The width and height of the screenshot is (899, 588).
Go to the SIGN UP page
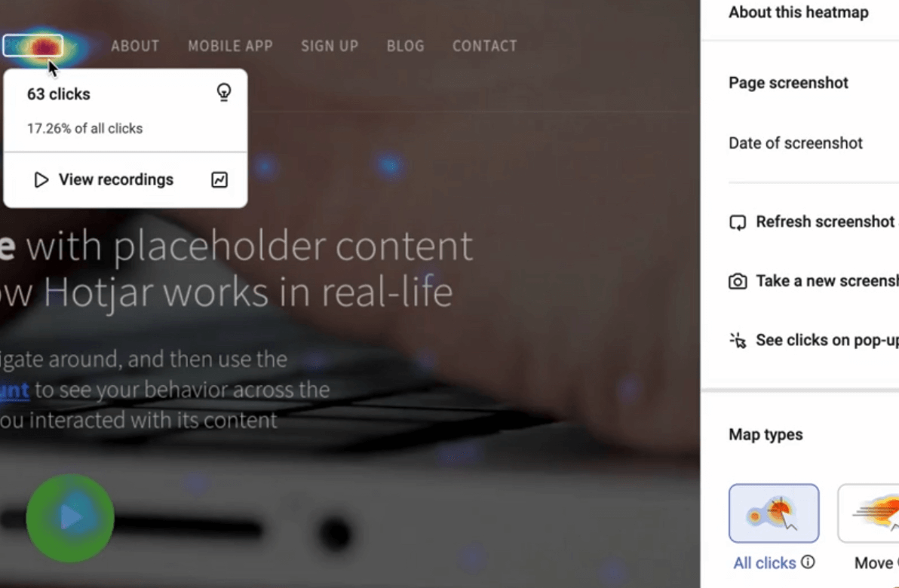click(330, 46)
